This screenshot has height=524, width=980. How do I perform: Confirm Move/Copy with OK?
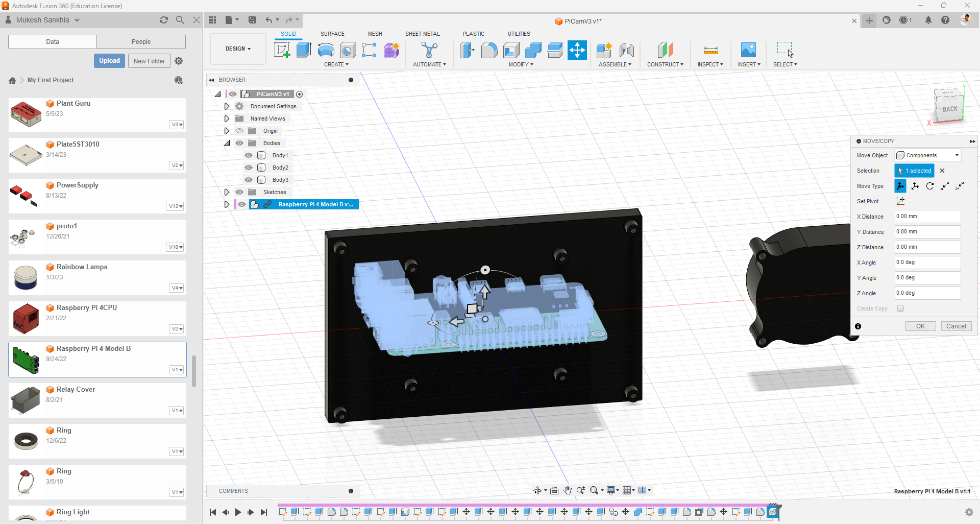click(x=920, y=326)
